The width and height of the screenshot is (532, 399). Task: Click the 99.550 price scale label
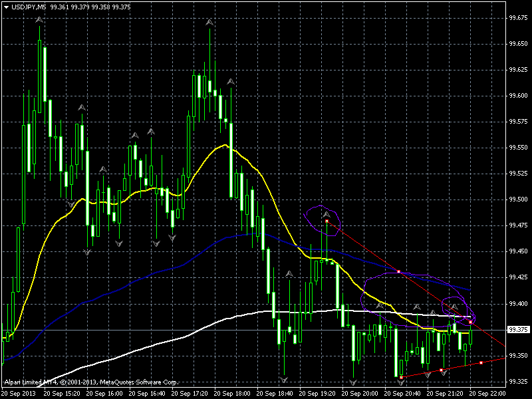coord(519,148)
